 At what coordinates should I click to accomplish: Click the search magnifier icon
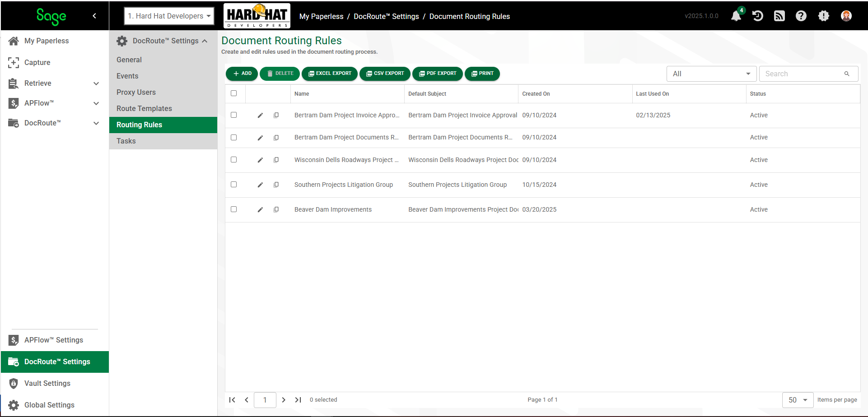tap(847, 74)
